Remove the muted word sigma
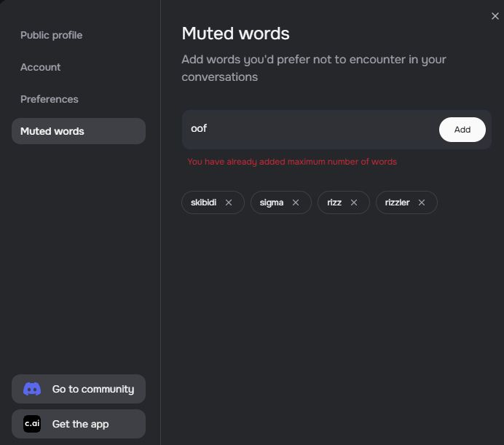 click(x=296, y=202)
